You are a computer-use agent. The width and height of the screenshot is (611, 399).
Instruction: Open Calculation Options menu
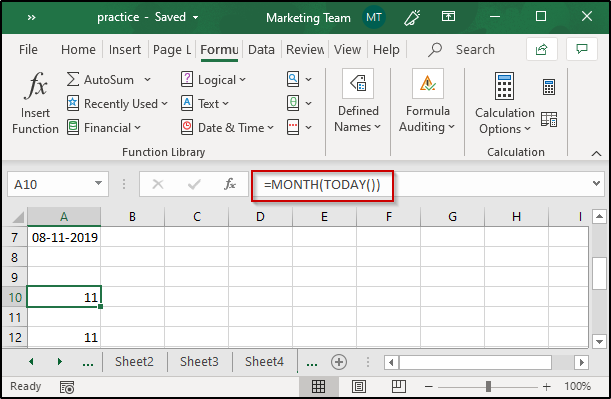[505, 104]
